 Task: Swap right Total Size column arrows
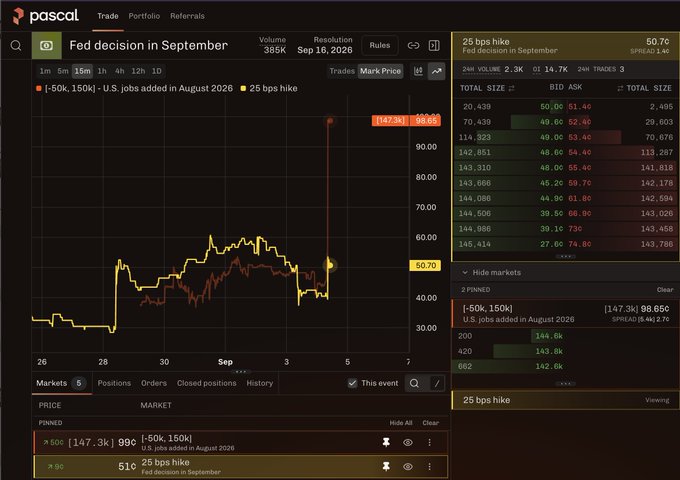pos(620,88)
